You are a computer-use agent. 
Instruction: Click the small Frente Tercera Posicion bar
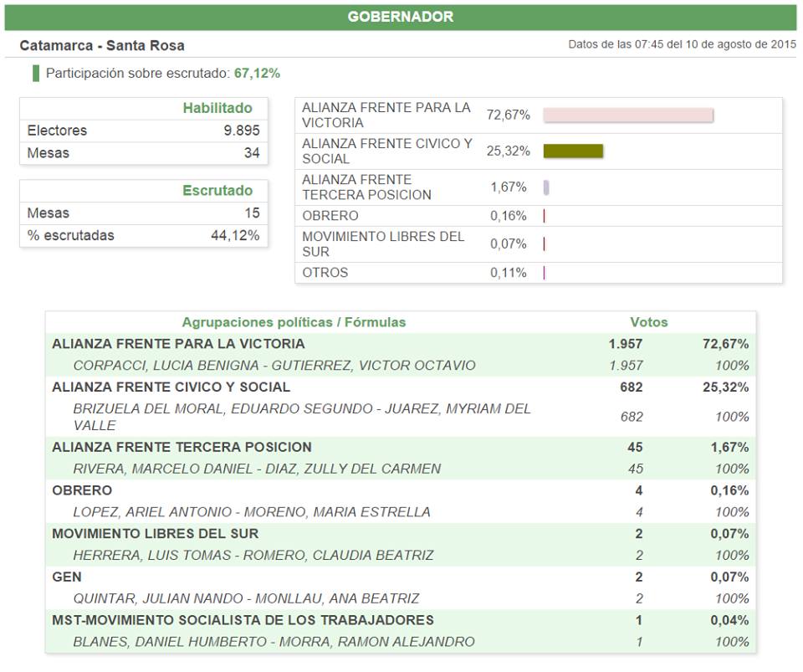pyautogui.click(x=546, y=187)
